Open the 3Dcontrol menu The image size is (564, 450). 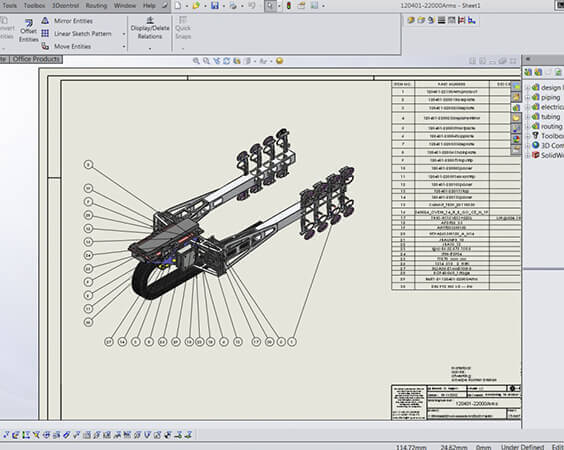(65, 5)
